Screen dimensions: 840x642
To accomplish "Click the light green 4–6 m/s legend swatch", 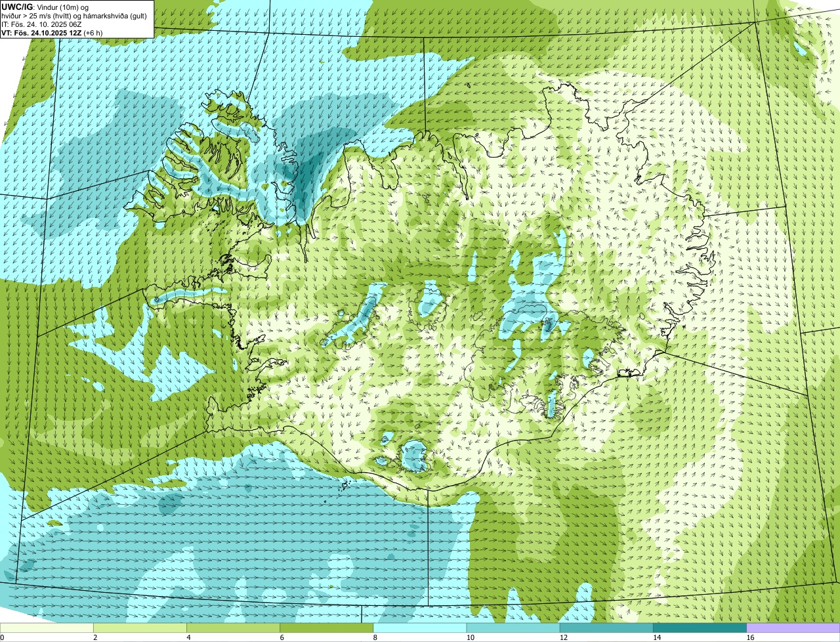I will [x=233, y=628].
